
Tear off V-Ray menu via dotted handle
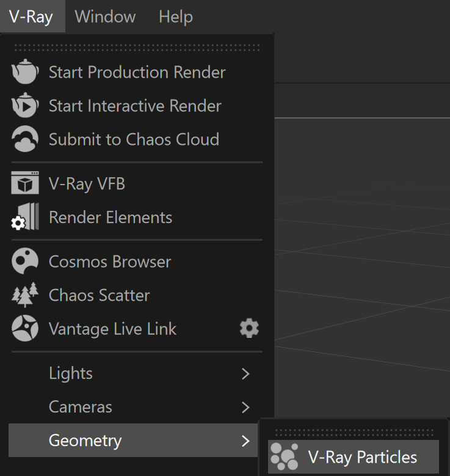137,48
